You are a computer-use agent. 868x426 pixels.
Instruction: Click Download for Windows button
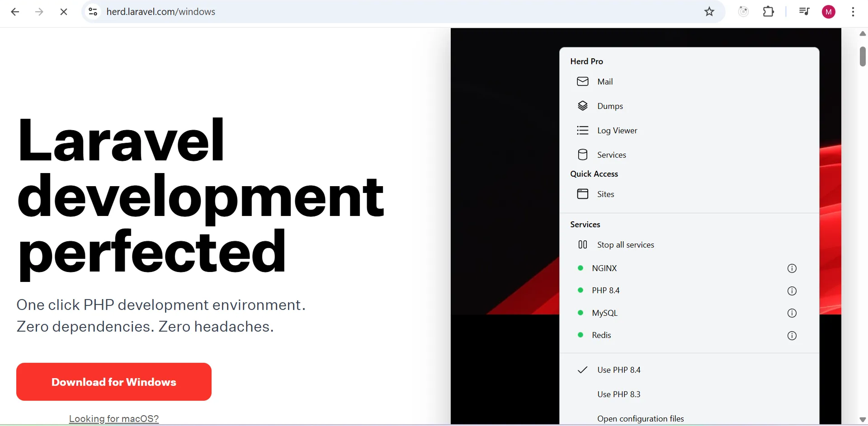pyautogui.click(x=114, y=382)
